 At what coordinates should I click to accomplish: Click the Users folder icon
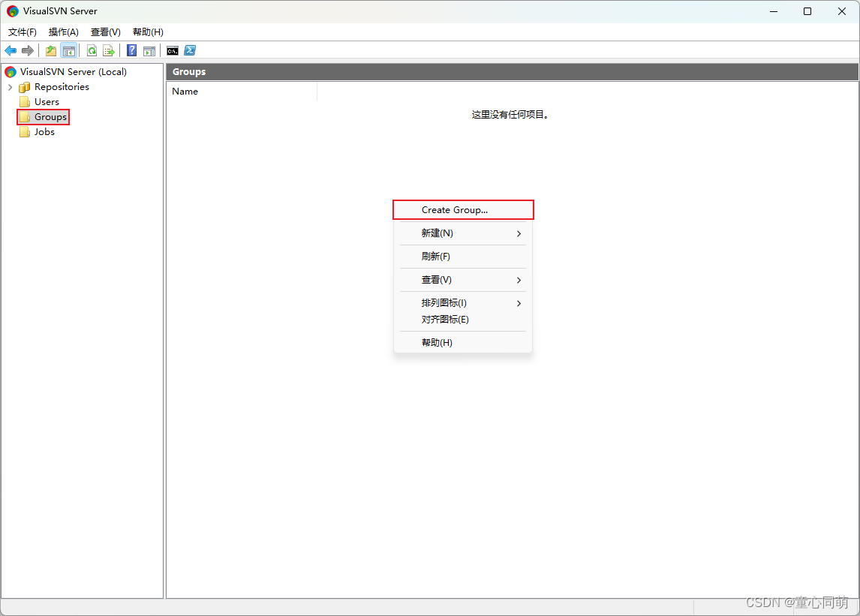[x=25, y=102]
